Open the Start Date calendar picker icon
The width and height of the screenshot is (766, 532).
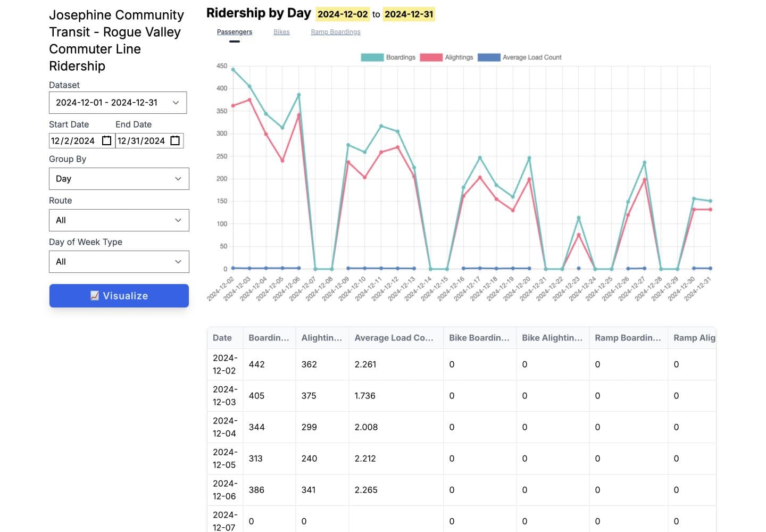(x=106, y=140)
